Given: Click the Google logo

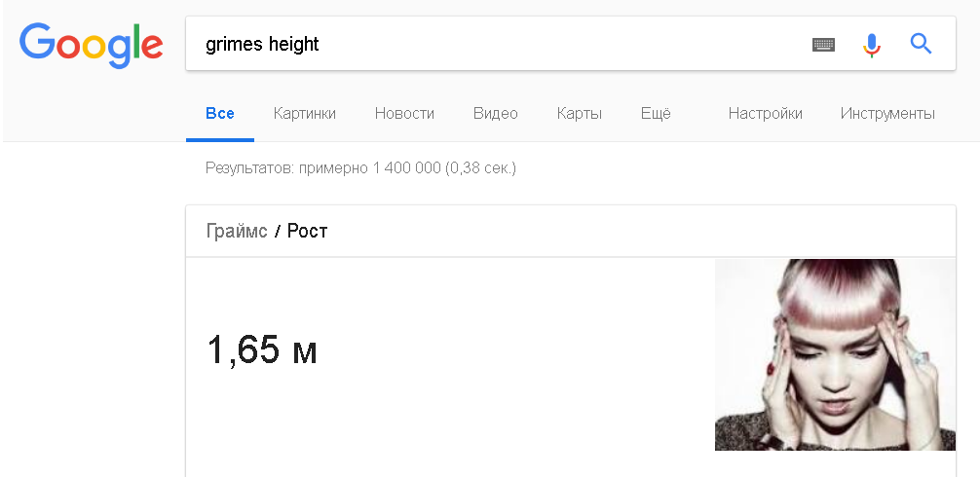Looking at the screenshot, I should 91,44.
